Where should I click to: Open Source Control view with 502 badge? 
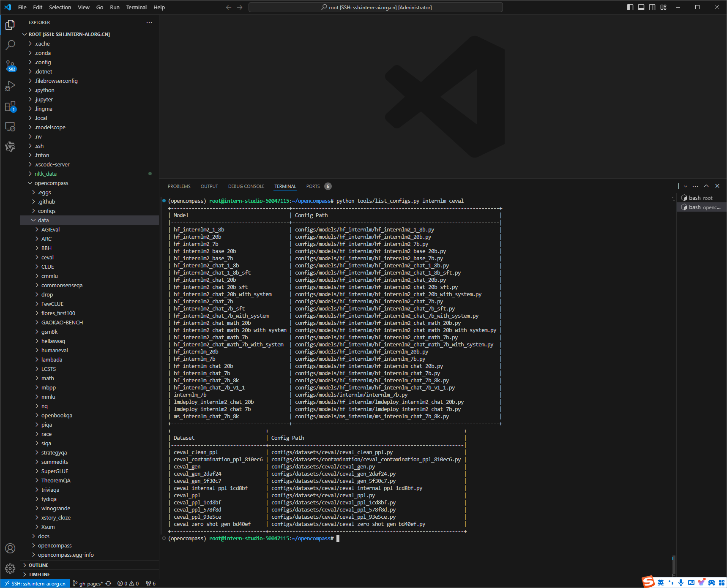tap(10, 65)
